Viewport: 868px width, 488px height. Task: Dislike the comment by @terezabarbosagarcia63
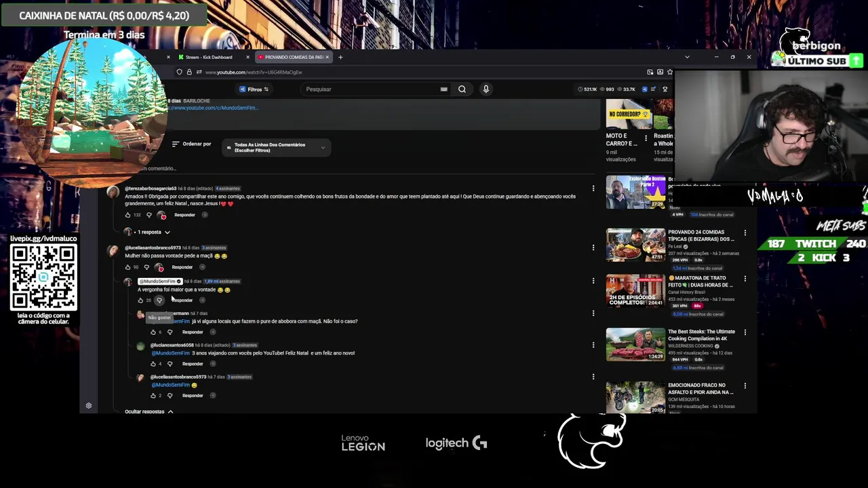point(149,215)
